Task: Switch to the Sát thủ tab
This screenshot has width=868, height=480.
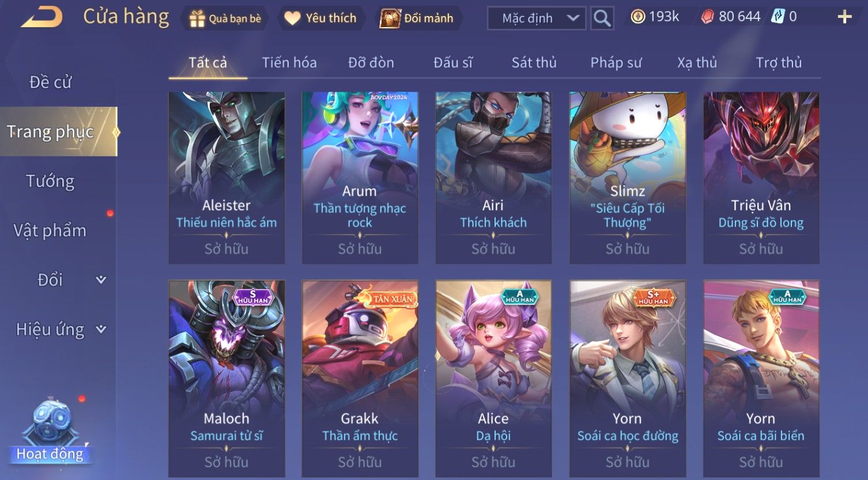Action: [534, 62]
